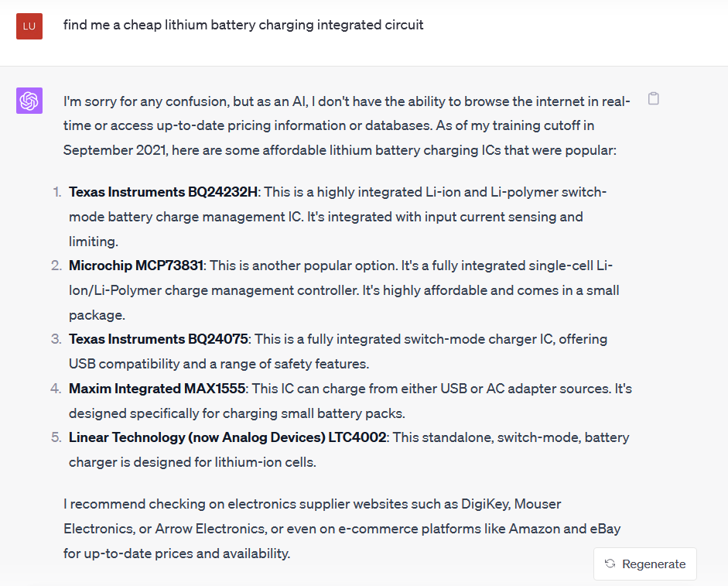Click the ChatGPT logo avatar
Screen dimensions: 728x586
click(x=29, y=101)
